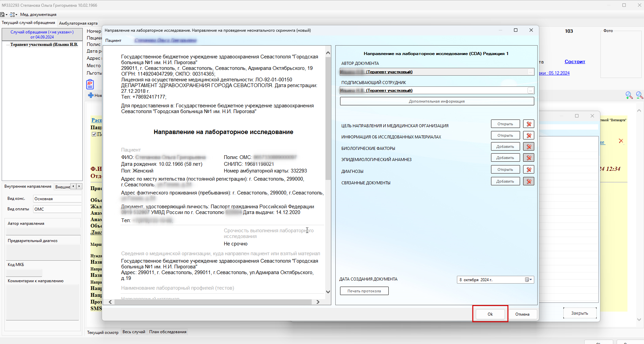Click Закрыть in the background window
The width and height of the screenshot is (644, 344).
[579, 313]
